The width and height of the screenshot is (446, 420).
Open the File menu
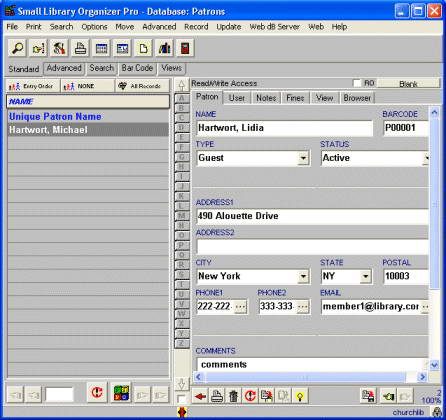(x=12, y=27)
